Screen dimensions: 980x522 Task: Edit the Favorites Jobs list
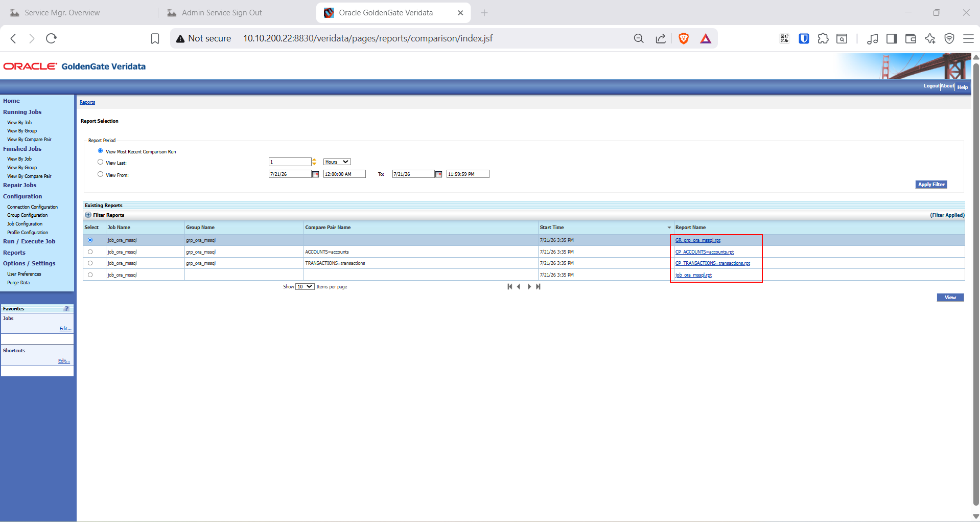[65, 329]
